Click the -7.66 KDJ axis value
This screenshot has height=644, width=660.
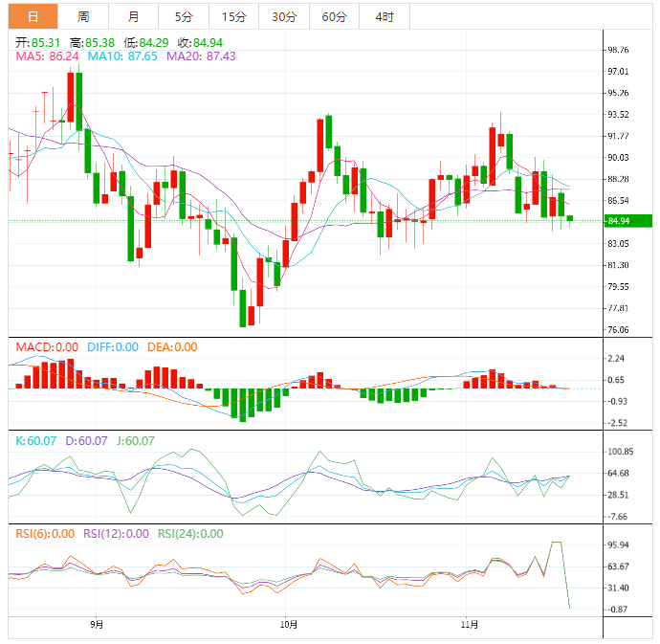tap(617, 517)
